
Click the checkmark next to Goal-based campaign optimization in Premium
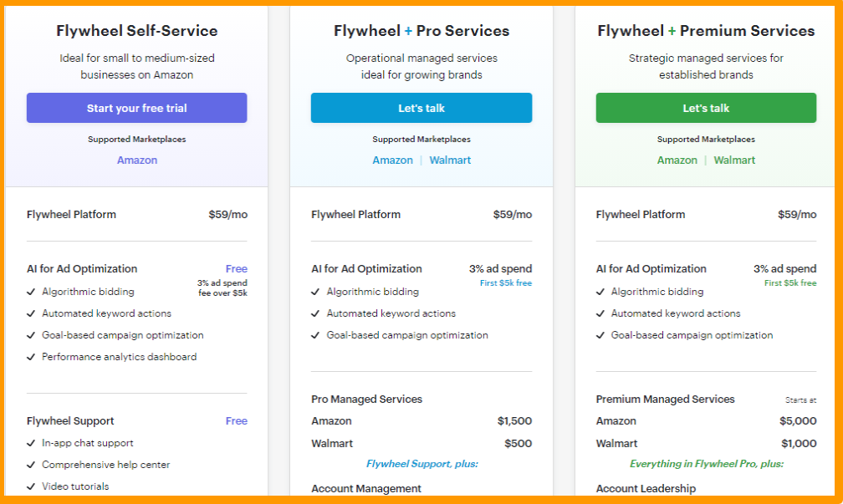click(600, 335)
